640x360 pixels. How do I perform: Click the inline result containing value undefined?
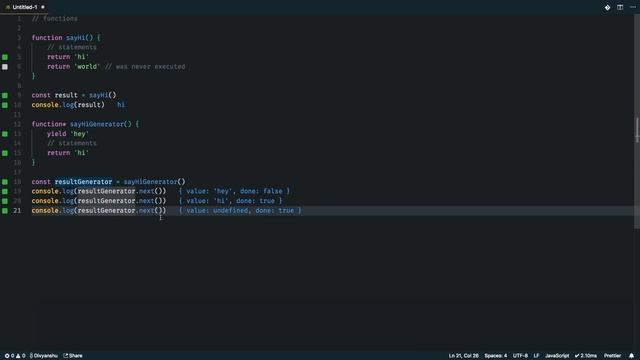coord(240,211)
